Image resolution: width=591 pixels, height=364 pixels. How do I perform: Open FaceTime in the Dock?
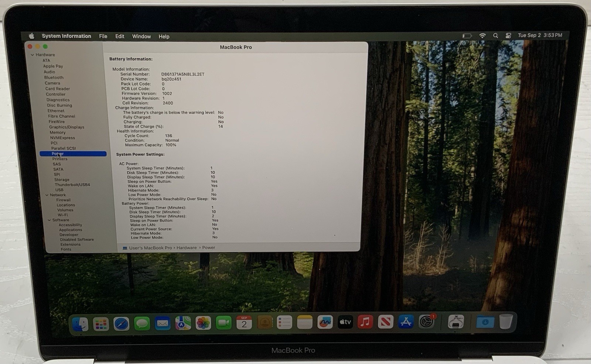coord(223,323)
